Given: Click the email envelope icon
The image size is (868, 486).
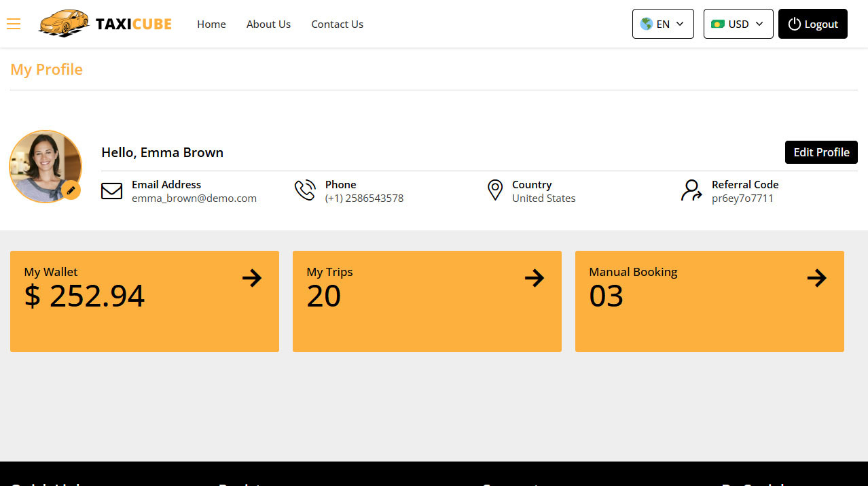Looking at the screenshot, I should click(x=111, y=191).
